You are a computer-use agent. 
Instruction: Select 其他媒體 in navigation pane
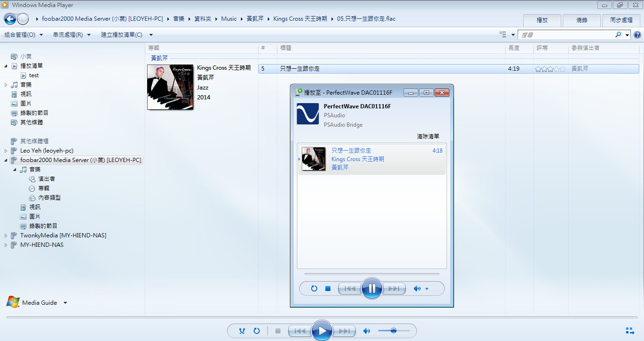[31, 122]
